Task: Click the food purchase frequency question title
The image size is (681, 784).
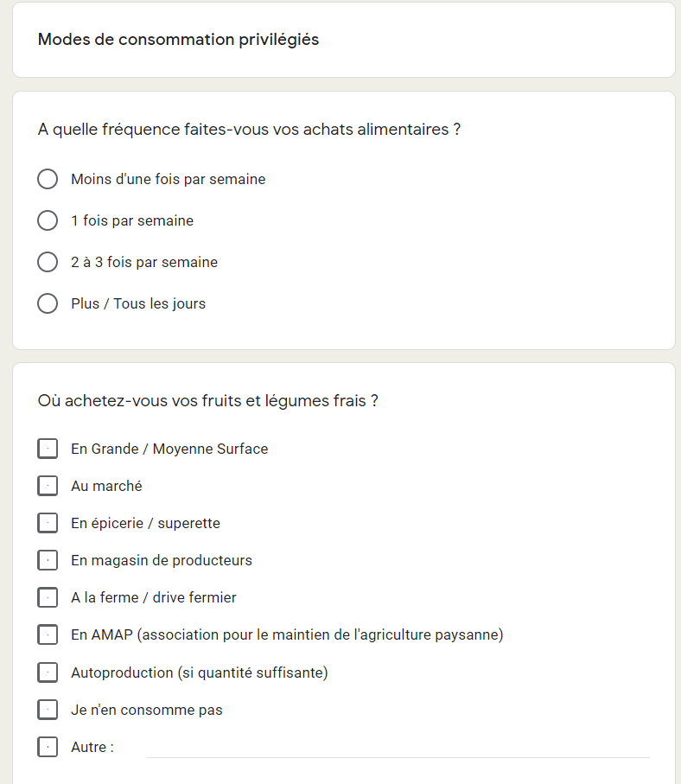Action: point(249,130)
